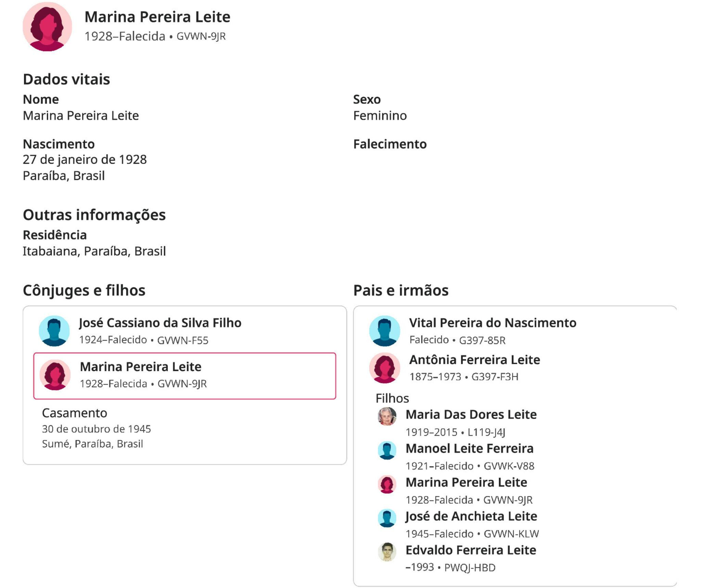The width and height of the screenshot is (701, 588).
Task: Open Edvaldo Ferreira Leite's photo thumbnail
Action: point(387,552)
